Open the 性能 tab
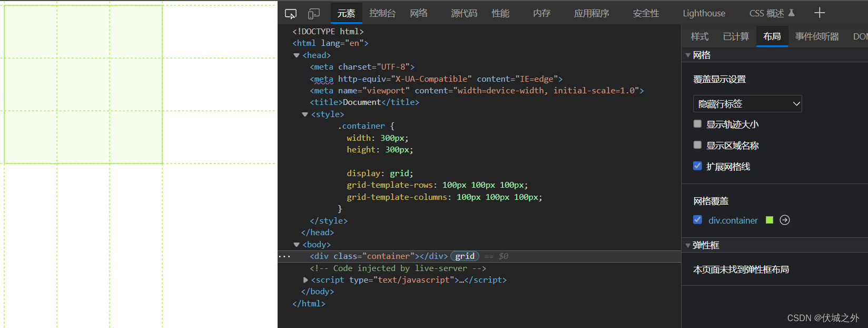The width and height of the screenshot is (868, 328). tap(500, 13)
